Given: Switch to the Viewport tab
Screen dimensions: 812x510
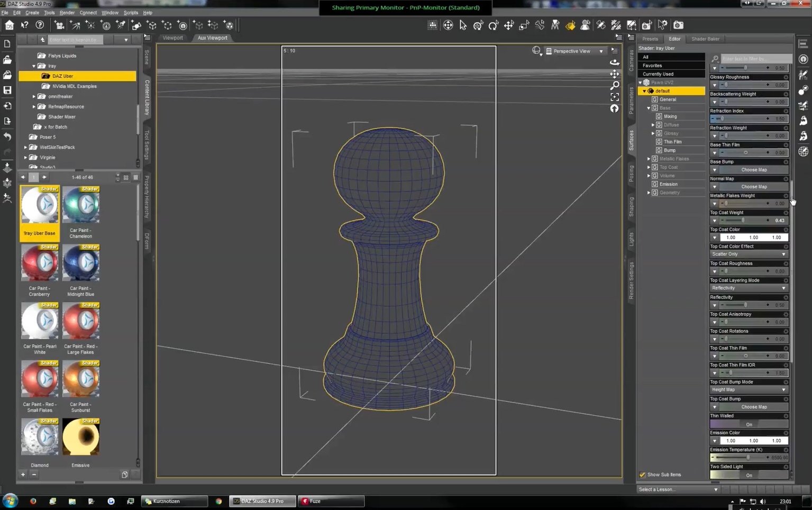Looking at the screenshot, I should (172, 38).
